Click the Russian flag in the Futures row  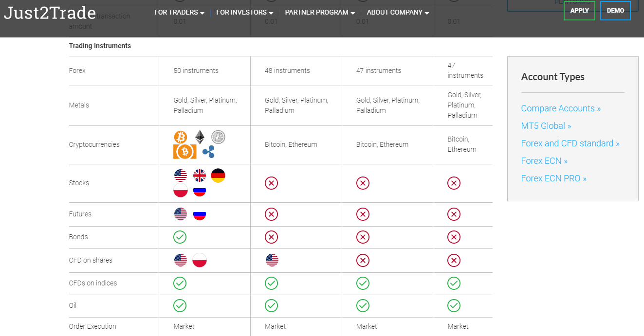[200, 214]
